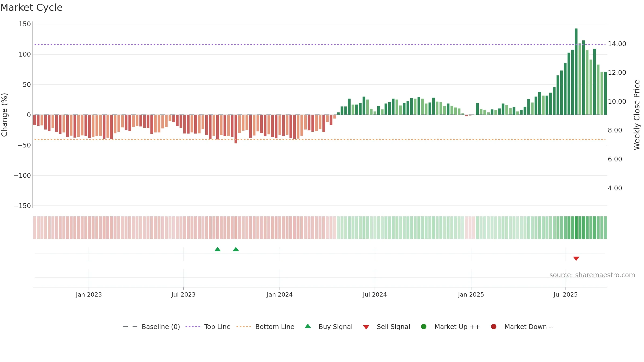The height and width of the screenshot is (362, 644).
Task: Click the first buy signal triangle marker
Action: point(218,249)
